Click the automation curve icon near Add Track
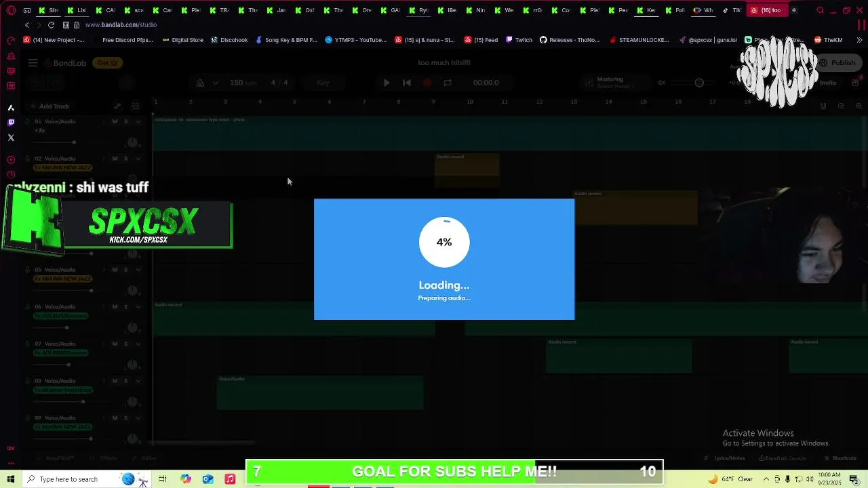The image size is (868, 488). (117, 106)
